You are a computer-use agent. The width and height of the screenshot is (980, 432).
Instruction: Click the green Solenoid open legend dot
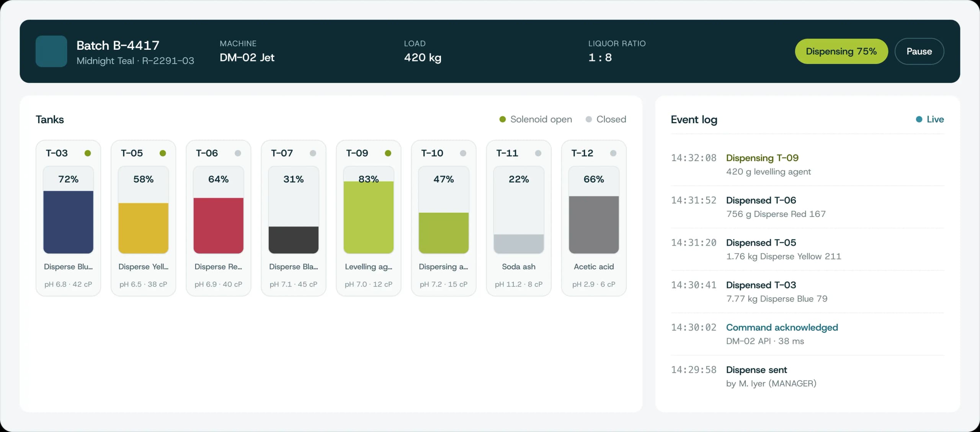coord(503,119)
